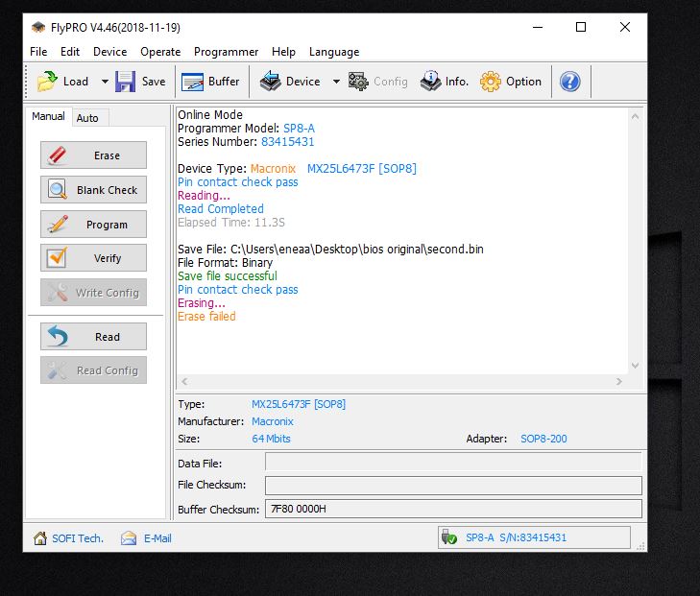
Task: Open the Info. toolbar icon
Action: tap(430, 82)
